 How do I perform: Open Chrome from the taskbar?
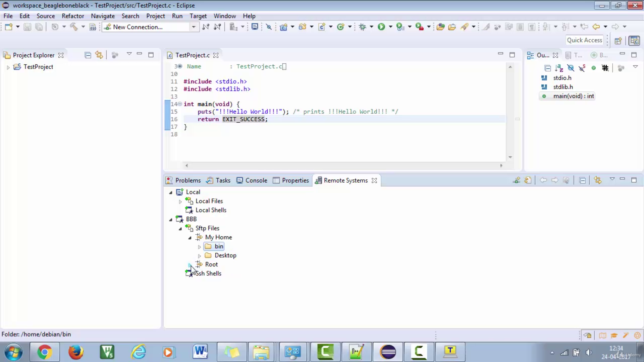[x=44, y=352]
